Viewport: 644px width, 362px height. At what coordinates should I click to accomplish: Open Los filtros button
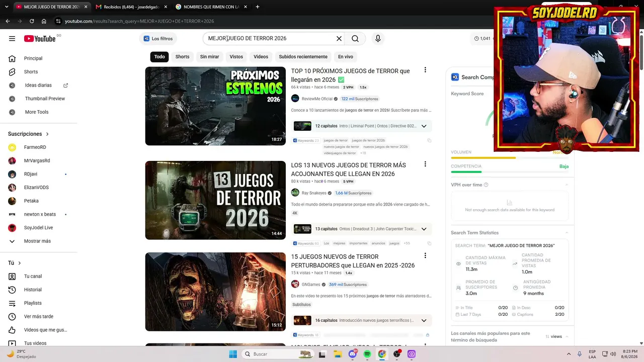coord(158,39)
